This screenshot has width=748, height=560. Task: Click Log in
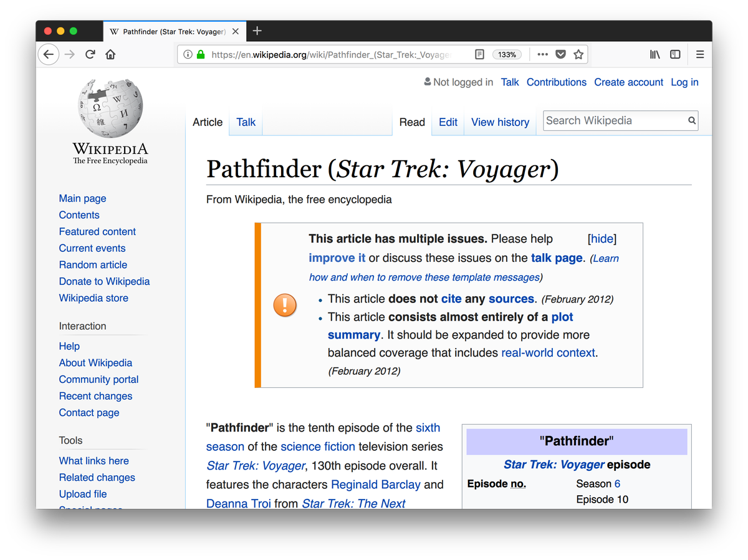684,82
